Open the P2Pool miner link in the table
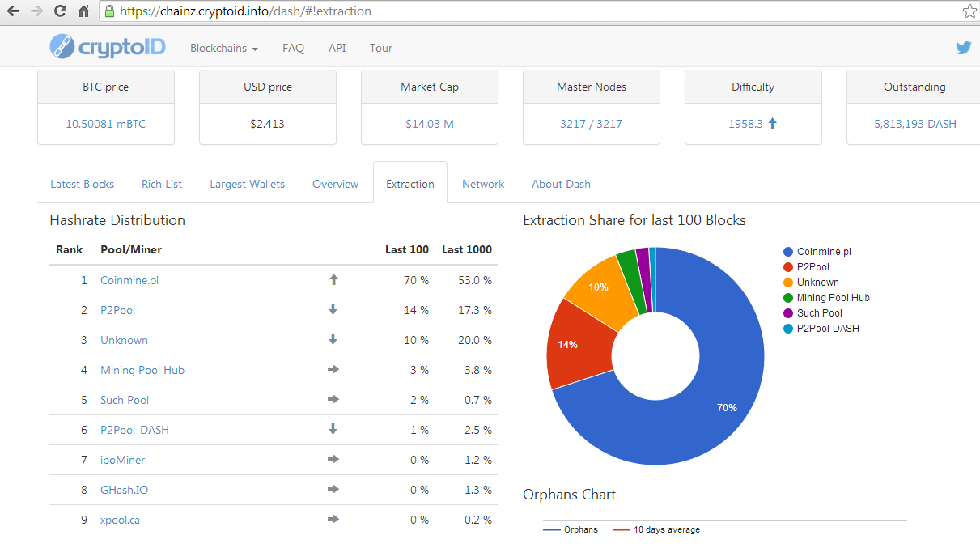Image resolution: width=980 pixels, height=544 pixels. (118, 310)
